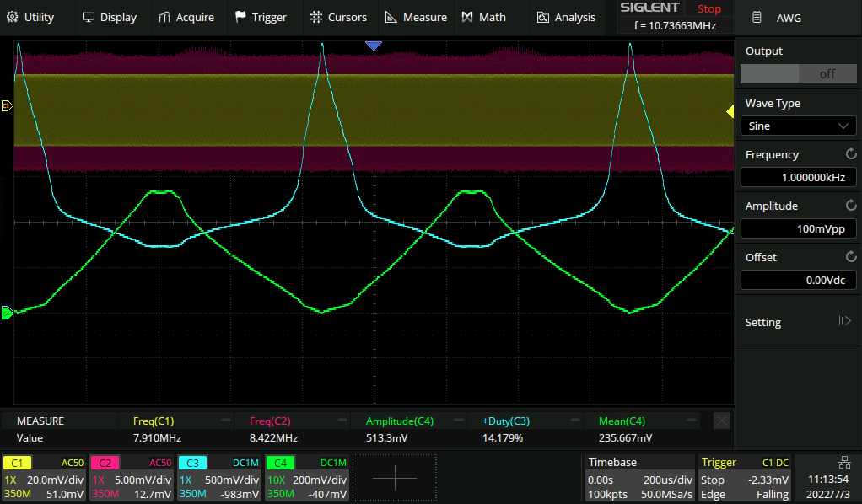Open the Cursors menu
The width and height of the screenshot is (862, 504).
(338, 17)
